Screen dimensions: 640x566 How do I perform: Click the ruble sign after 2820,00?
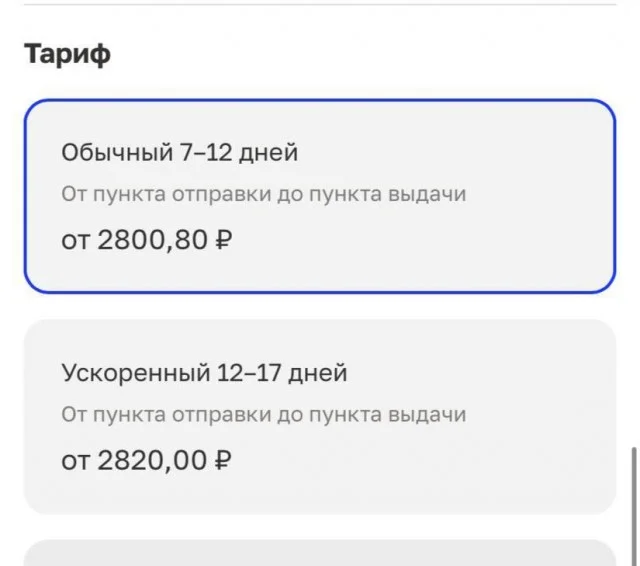tap(223, 461)
